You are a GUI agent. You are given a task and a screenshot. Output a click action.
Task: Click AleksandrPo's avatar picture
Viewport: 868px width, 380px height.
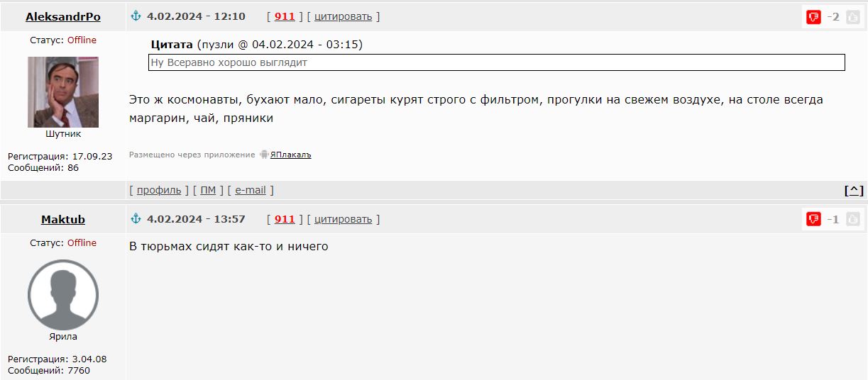[63, 92]
